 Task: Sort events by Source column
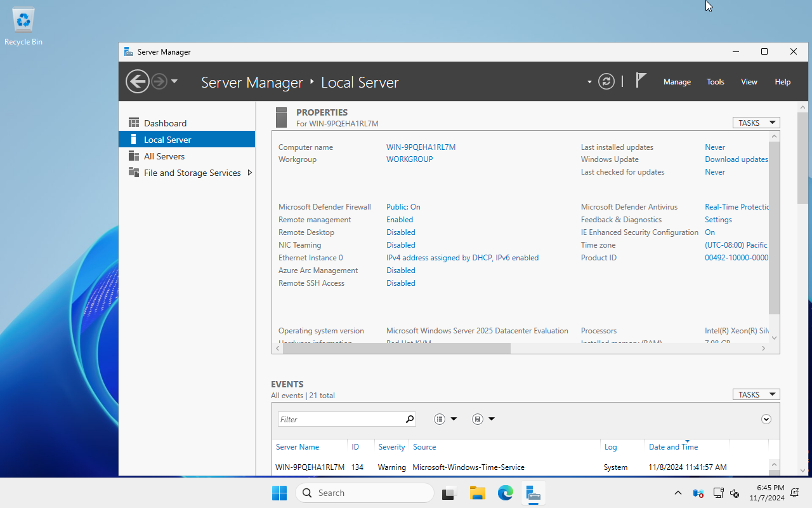coord(424,447)
